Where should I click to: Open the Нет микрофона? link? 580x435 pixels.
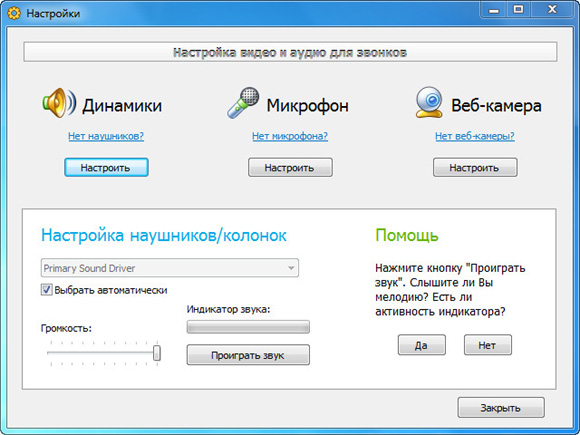290,136
